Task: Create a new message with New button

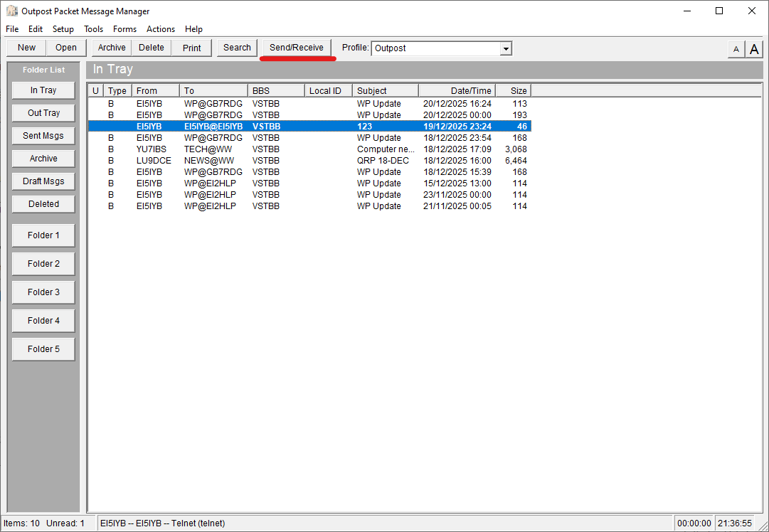Action: tap(26, 48)
